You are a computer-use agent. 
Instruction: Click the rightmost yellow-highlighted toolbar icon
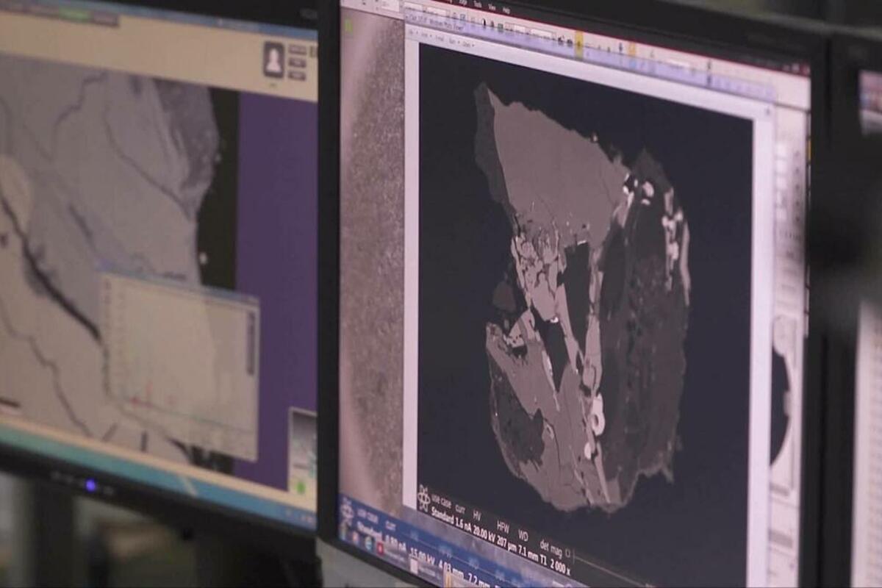631,50
